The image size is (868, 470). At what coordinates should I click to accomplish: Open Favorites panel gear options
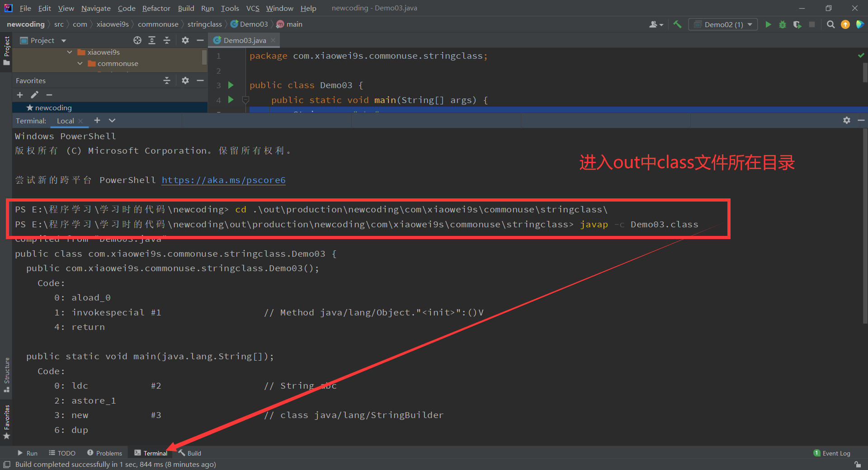tap(185, 80)
